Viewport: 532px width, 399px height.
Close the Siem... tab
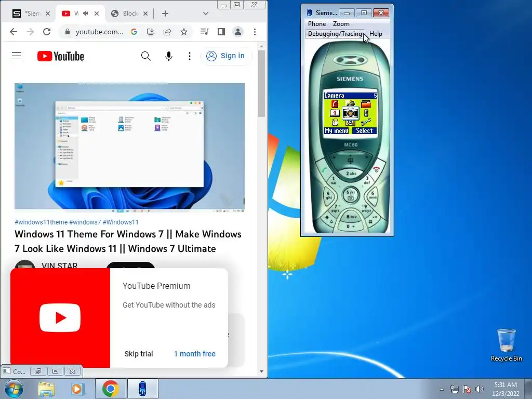click(x=48, y=14)
